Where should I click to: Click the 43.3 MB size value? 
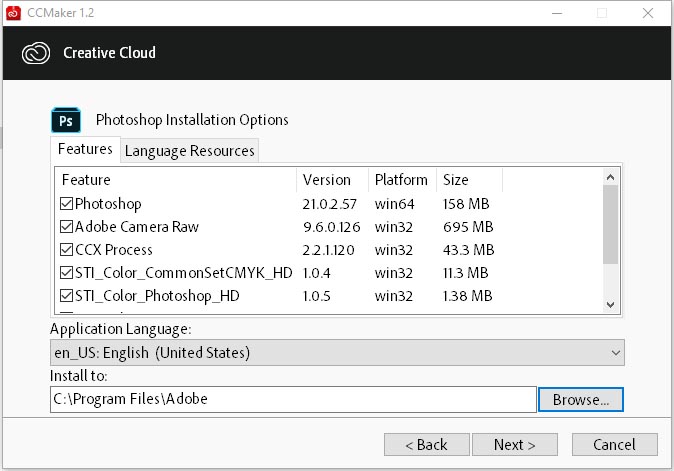tap(469, 250)
